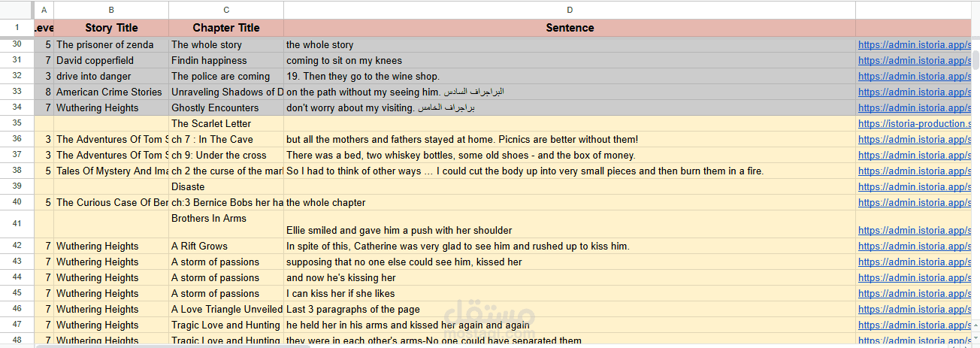Select the column B header
Image resolution: width=980 pixels, height=348 pixels.
coord(111,10)
